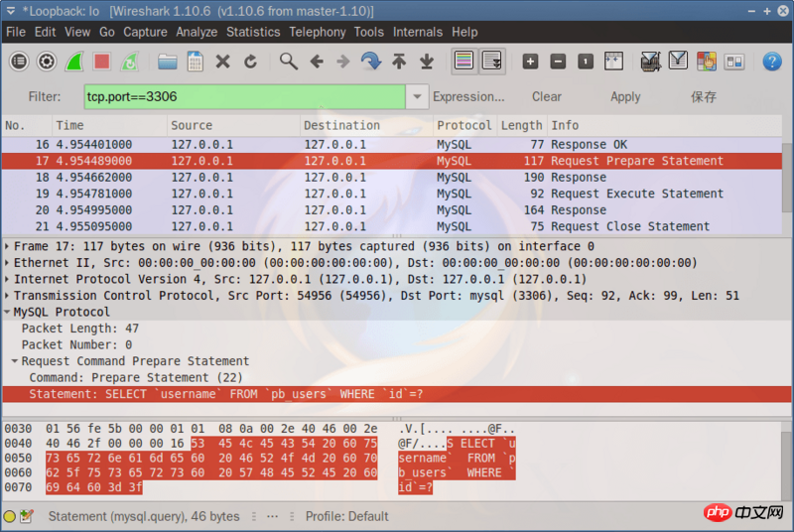The width and height of the screenshot is (794, 532).
Task: Open the Capture menu
Action: click(x=145, y=32)
